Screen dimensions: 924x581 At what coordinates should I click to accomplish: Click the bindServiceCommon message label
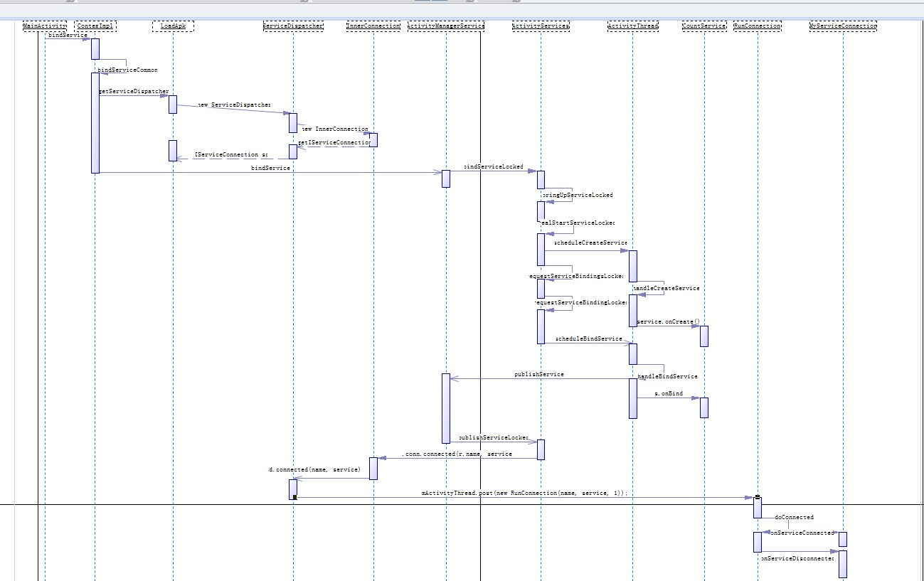pyautogui.click(x=127, y=70)
